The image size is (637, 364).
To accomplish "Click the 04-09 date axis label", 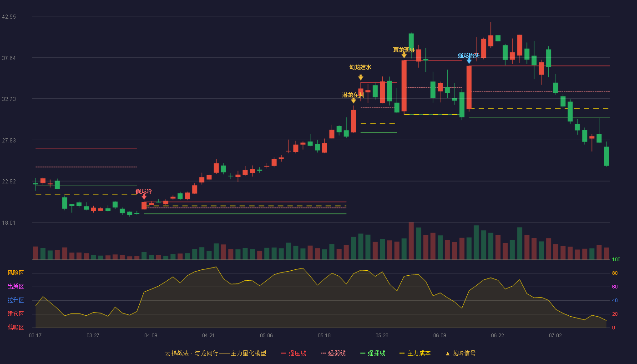I will tap(151, 335).
